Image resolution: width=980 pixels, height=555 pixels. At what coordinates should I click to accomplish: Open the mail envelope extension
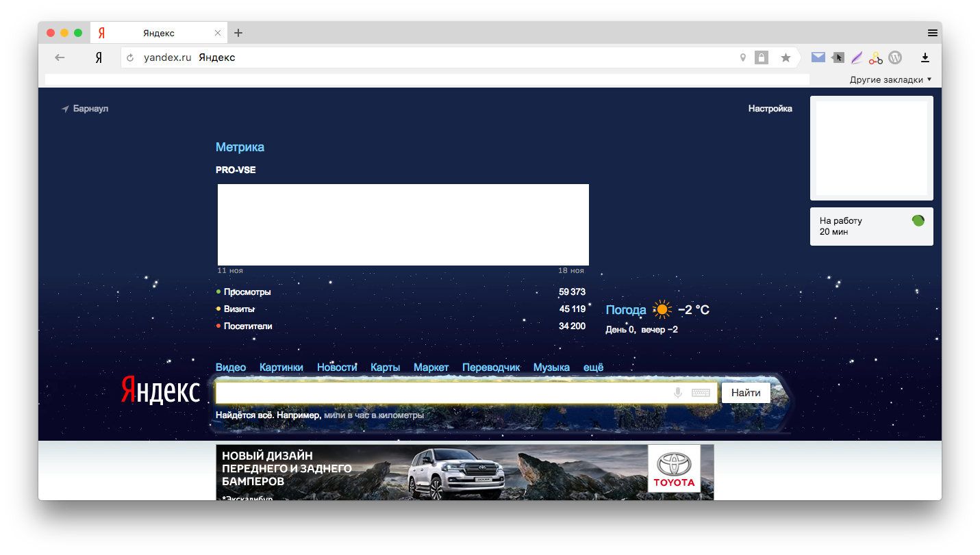pos(818,57)
